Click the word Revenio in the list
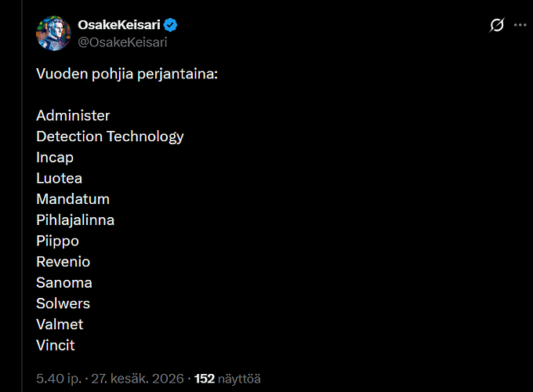This screenshot has height=392, width=533. [63, 262]
